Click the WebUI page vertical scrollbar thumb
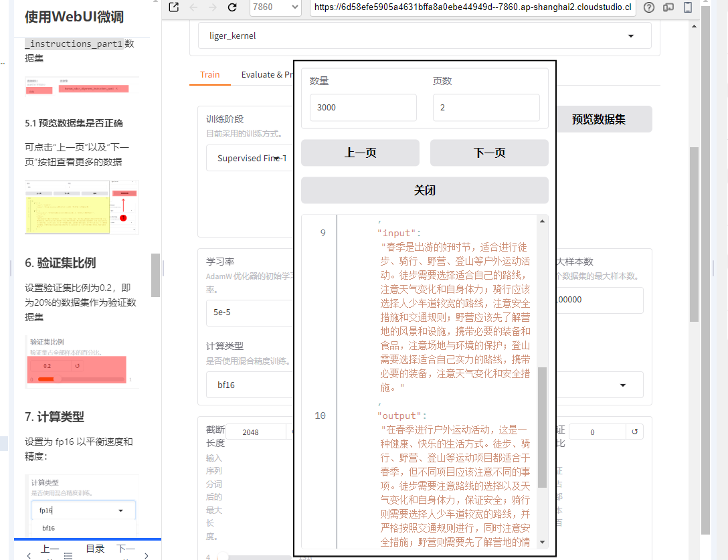This screenshot has height=560, width=728. click(x=694, y=234)
